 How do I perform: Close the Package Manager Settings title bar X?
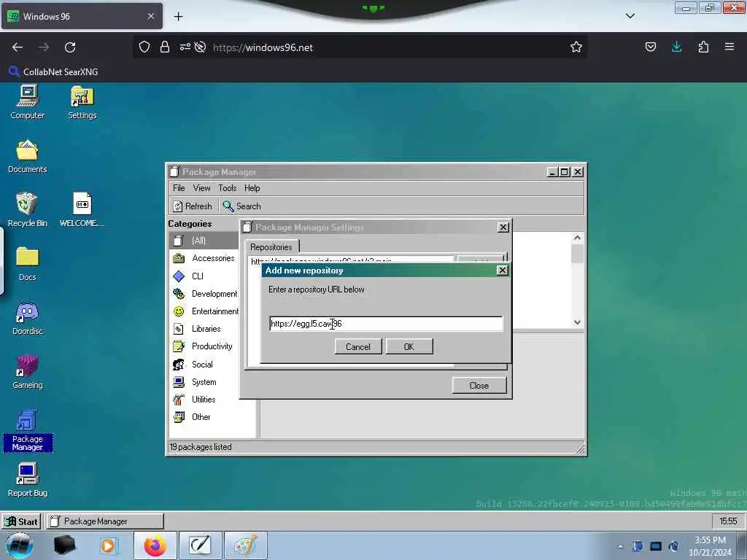coord(503,227)
